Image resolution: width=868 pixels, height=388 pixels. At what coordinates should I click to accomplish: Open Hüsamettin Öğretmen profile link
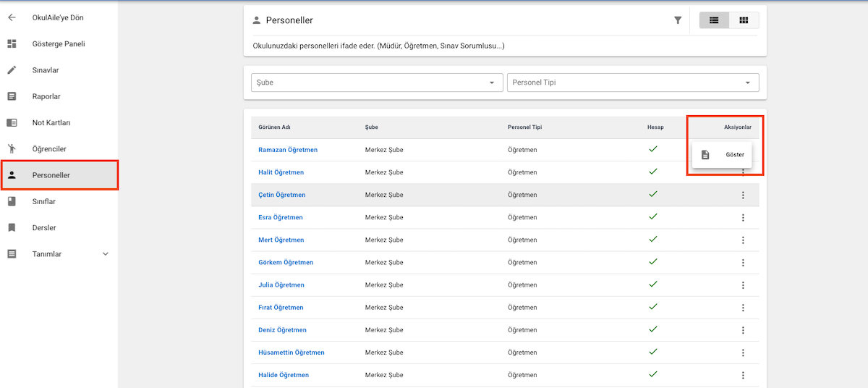click(x=292, y=353)
